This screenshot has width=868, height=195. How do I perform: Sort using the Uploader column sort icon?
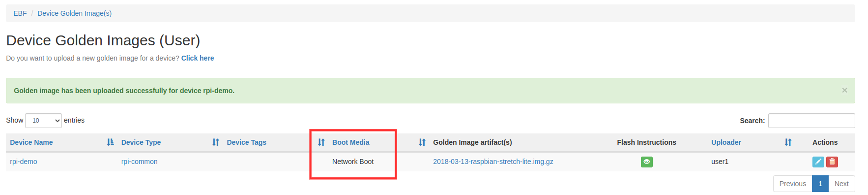(x=788, y=142)
